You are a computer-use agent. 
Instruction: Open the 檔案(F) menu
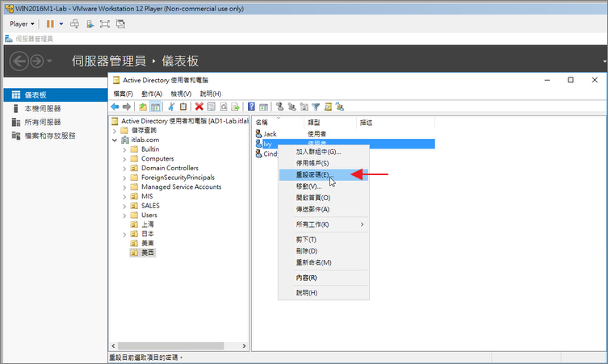(x=124, y=94)
